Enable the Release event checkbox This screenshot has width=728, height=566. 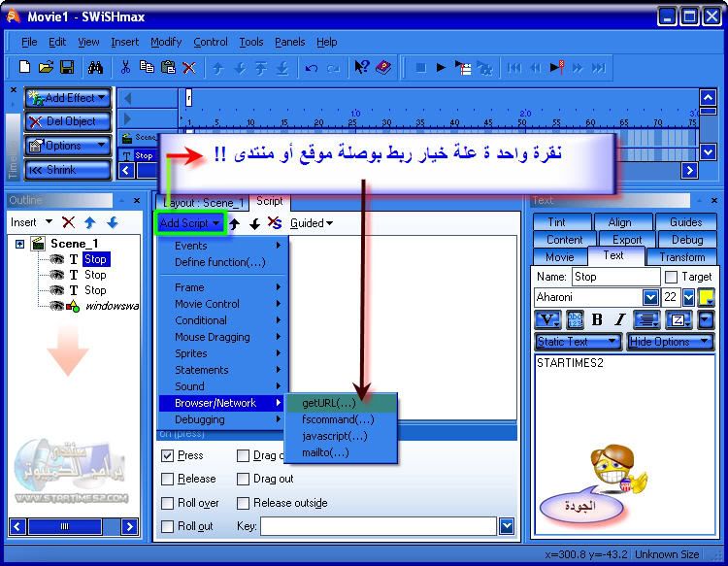coord(168,480)
